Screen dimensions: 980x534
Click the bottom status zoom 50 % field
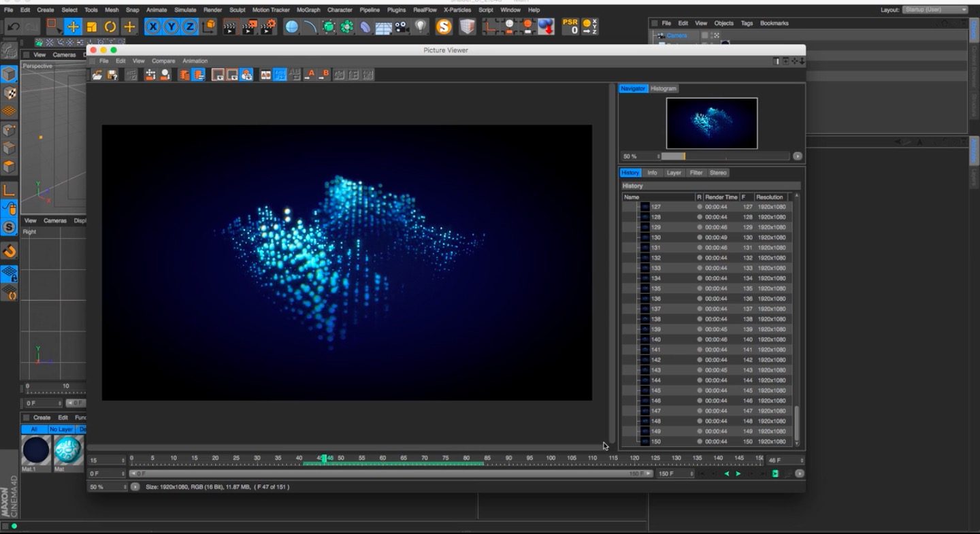[108, 487]
